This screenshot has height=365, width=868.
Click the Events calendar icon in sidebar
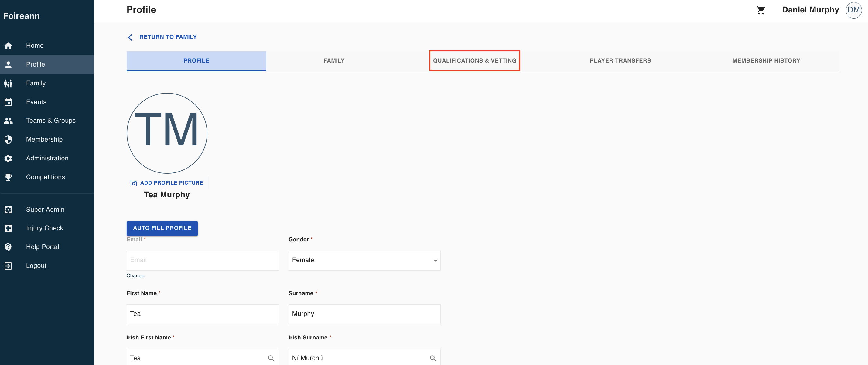(9, 102)
